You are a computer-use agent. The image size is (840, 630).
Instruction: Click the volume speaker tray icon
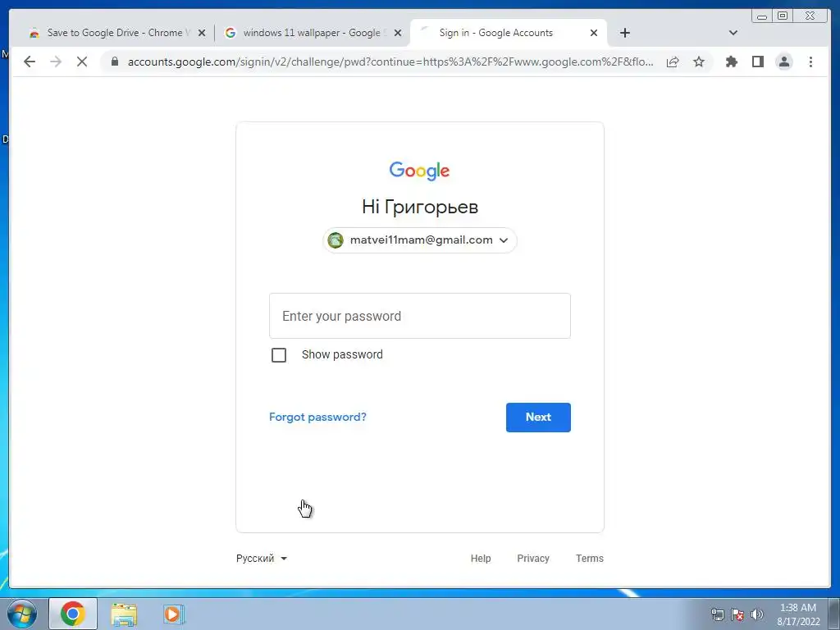[757, 614]
